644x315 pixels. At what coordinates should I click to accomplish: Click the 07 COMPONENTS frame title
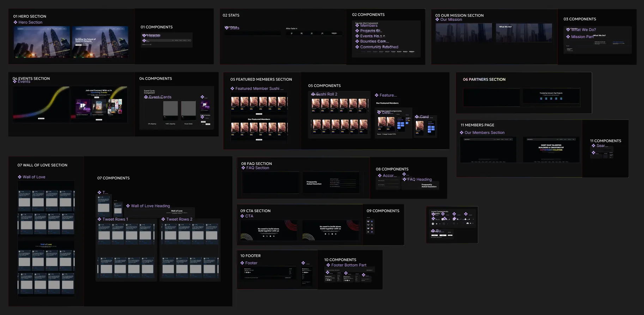coord(113,178)
